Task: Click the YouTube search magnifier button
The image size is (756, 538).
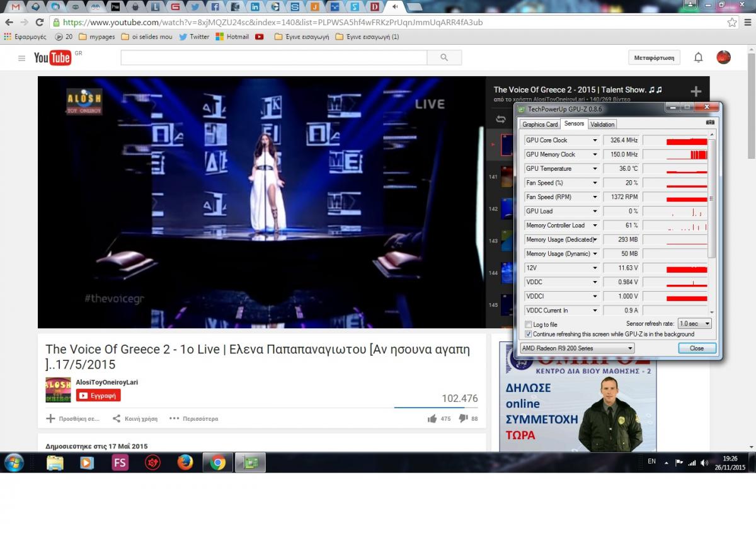Action: (444, 57)
